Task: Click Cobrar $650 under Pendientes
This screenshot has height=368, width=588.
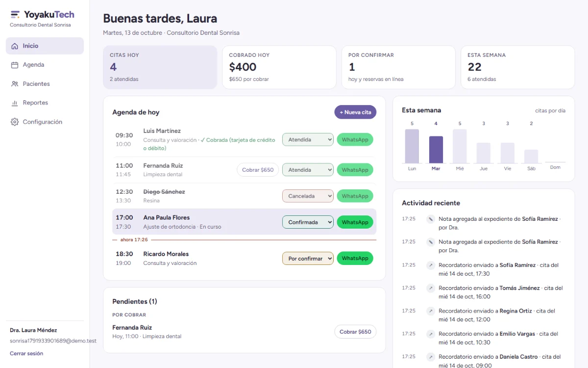Action: [x=355, y=332]
